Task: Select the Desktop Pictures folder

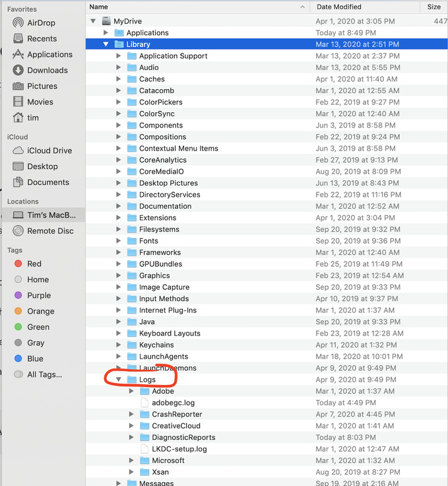Action: pos(168,183)
